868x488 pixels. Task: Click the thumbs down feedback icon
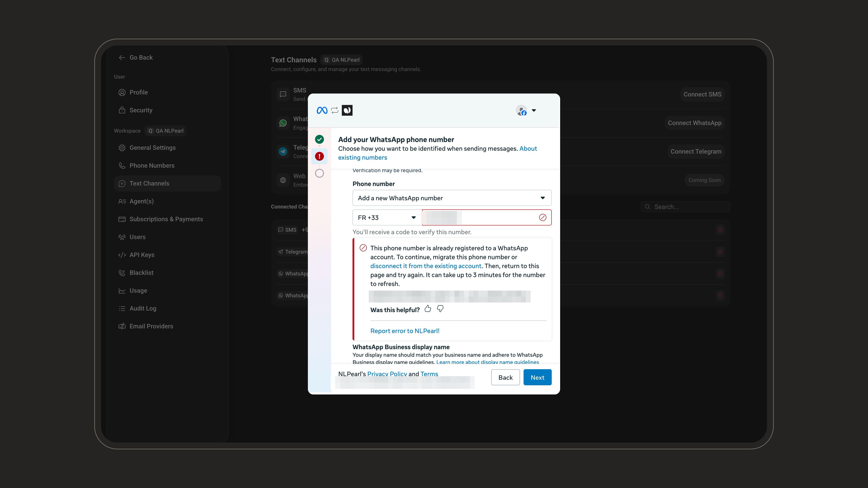(x=440, y=309)
